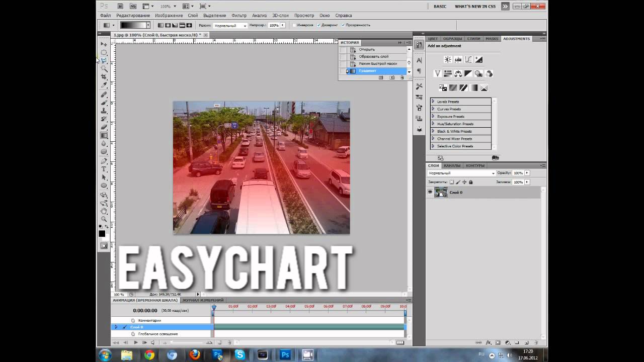
Task: Click the timeline play button
Action: 135,342
